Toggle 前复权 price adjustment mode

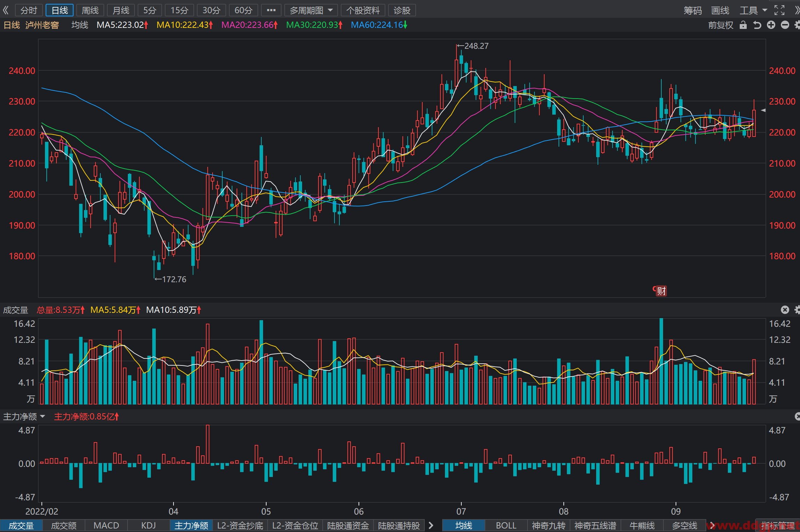tap(721, 25)
